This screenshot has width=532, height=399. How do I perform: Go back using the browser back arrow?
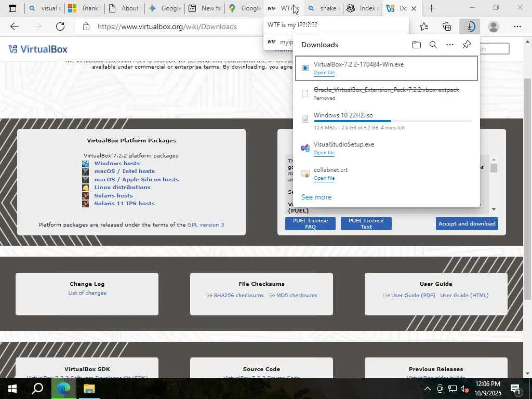[14, 26]
